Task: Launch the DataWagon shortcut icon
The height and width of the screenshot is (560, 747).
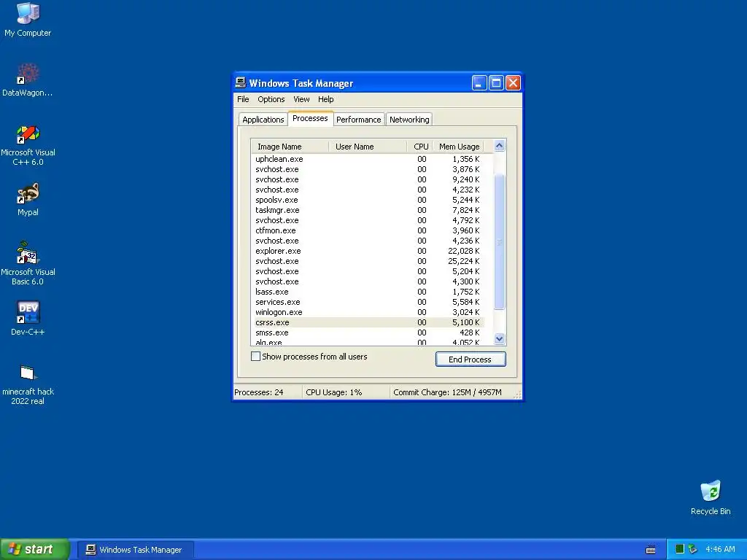Action: [28, 80]
